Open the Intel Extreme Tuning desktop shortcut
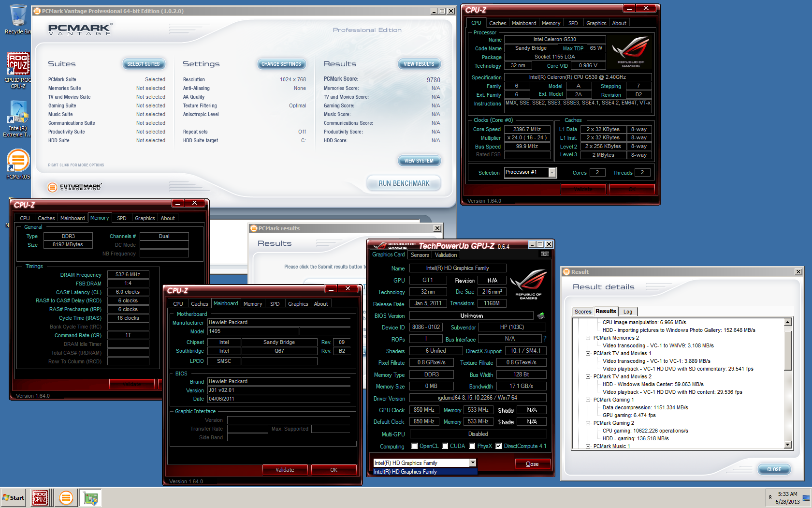The height and width of the screenshot is (508, 812). pos(18,119)
